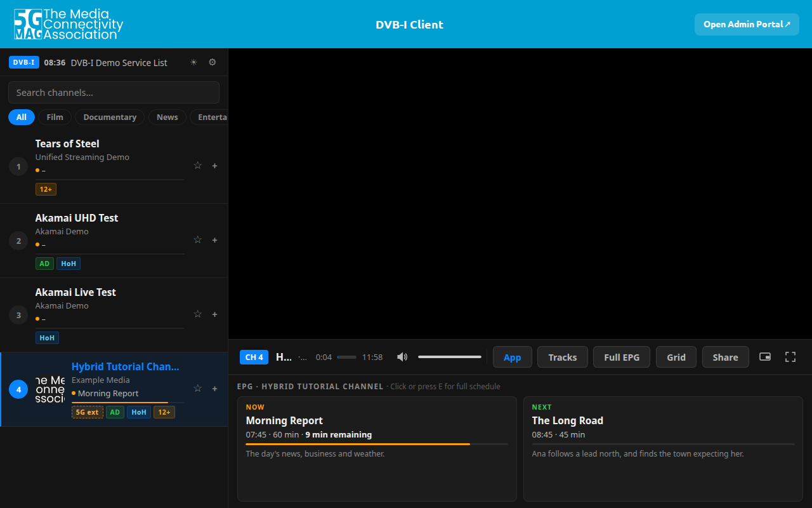Screen dimensions: 812x508
Task: Mute audio with the speaker icon
Action: (x=402, y=357)
